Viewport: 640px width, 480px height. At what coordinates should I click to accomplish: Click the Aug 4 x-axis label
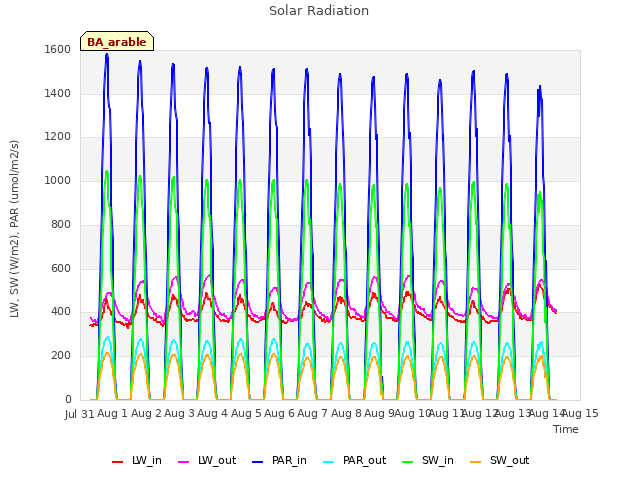pyautogui.click(x=213, y=413)
